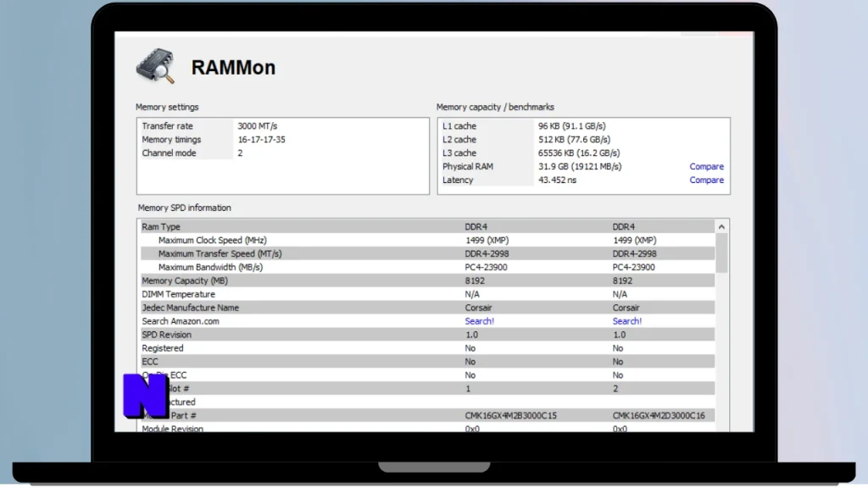This screenshot has height=488, width=868.
Task: Select first module's 1499 (XMP) cell
Action: click(x=487, y=240)
